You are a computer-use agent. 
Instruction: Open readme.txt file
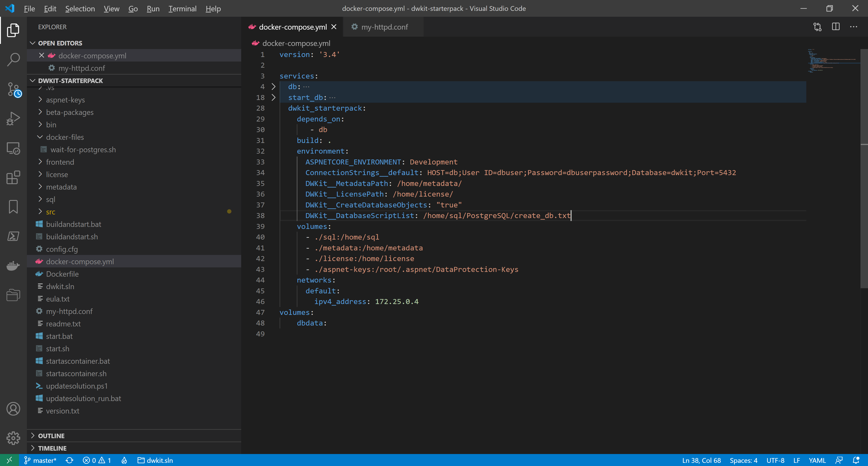point(134,324)
